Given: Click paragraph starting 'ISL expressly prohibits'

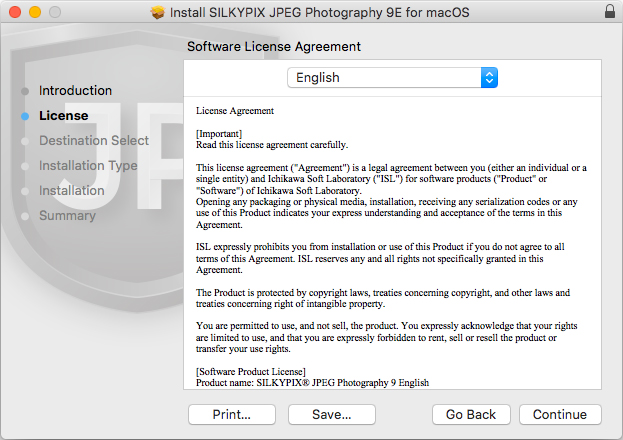Looking at the screenshot, I should (380, 258).
